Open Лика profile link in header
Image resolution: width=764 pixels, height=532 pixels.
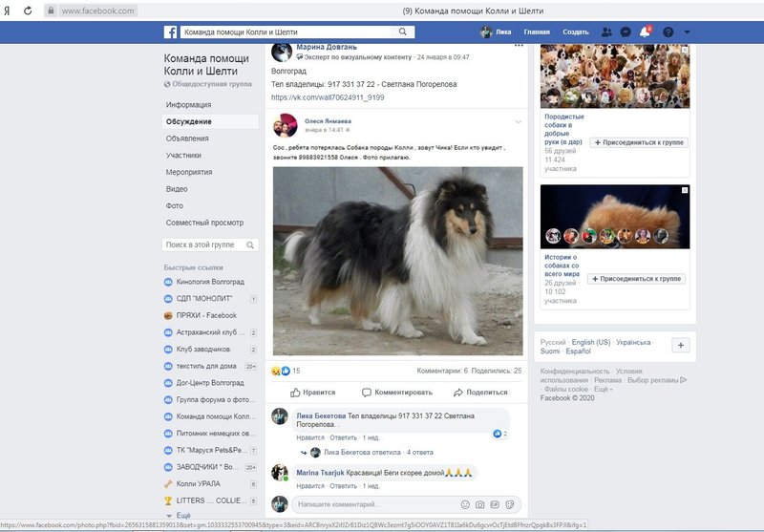496,32
